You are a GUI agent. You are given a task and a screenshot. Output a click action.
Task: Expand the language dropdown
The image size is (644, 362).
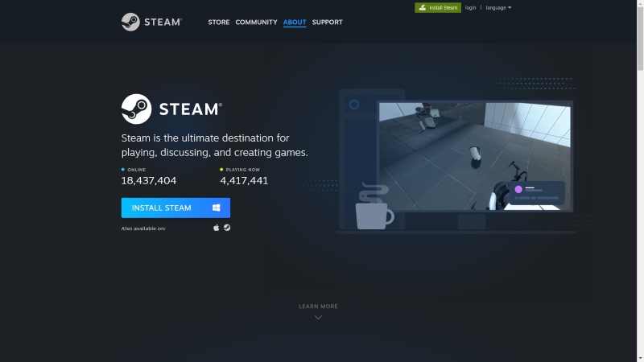[x=498, y=7]
